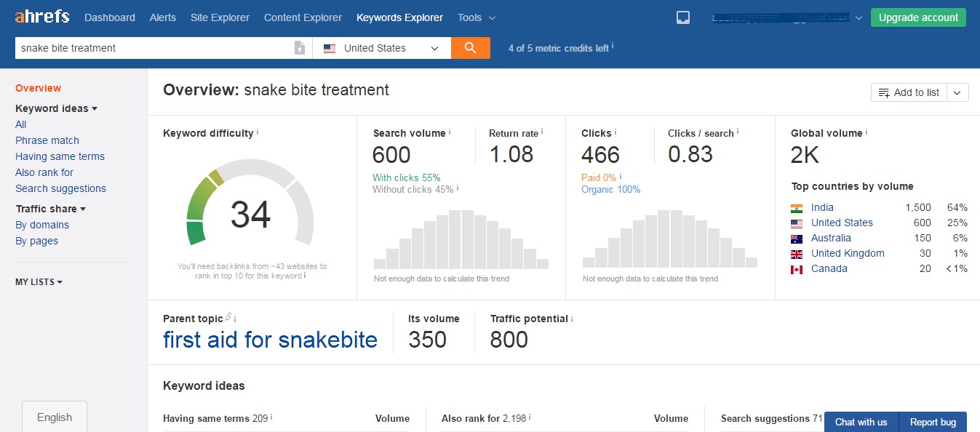The width and height of the screenshot is (980, 432).
Task: Open the notifications inbox icon
Action: click(682, 17)
